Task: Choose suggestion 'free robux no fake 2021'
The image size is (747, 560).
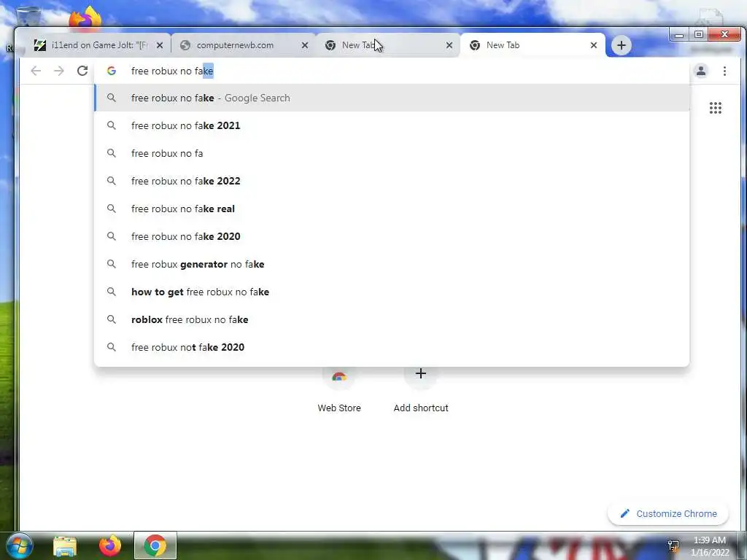Action: point(392,125)
